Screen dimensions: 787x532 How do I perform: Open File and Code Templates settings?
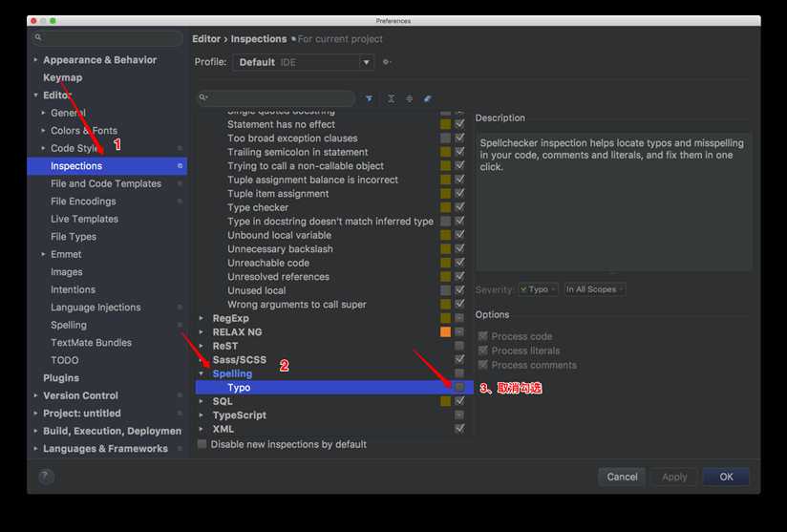(106, 183)
